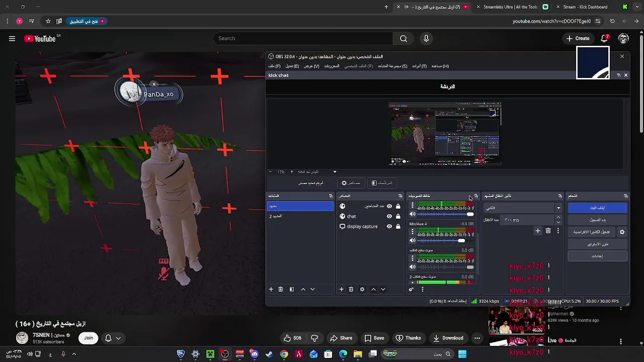Delete selected source with trash icon
This screenshot has width=644, height=362.
click(351, 290)
